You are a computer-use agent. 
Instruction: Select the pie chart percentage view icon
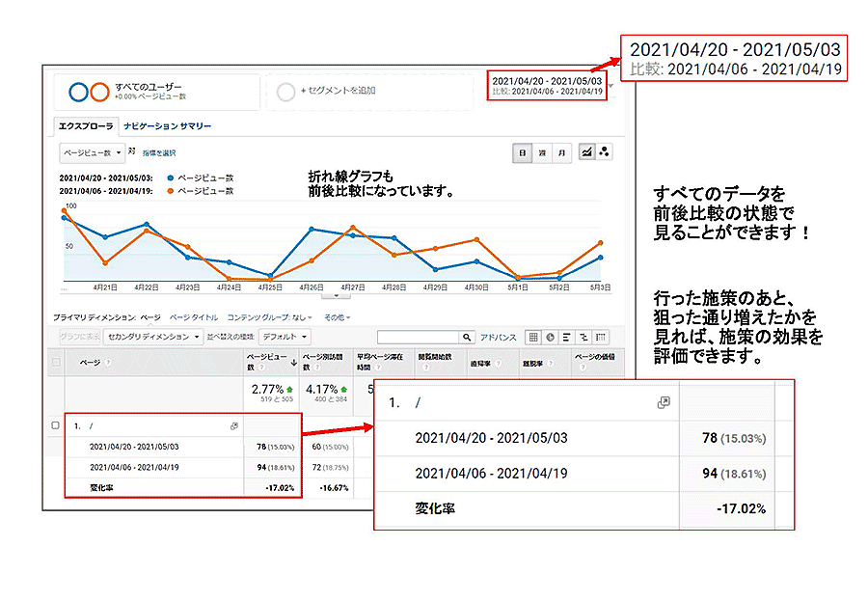[x=550, y=337]
